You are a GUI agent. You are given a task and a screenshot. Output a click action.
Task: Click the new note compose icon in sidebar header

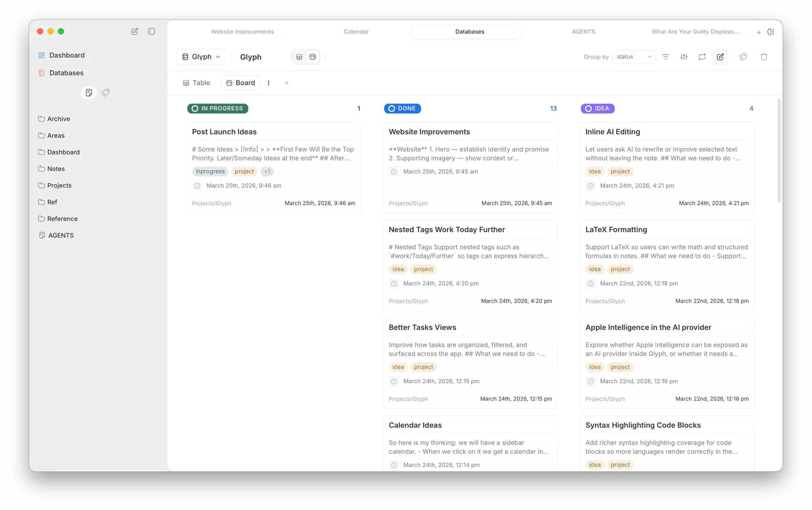135,31
